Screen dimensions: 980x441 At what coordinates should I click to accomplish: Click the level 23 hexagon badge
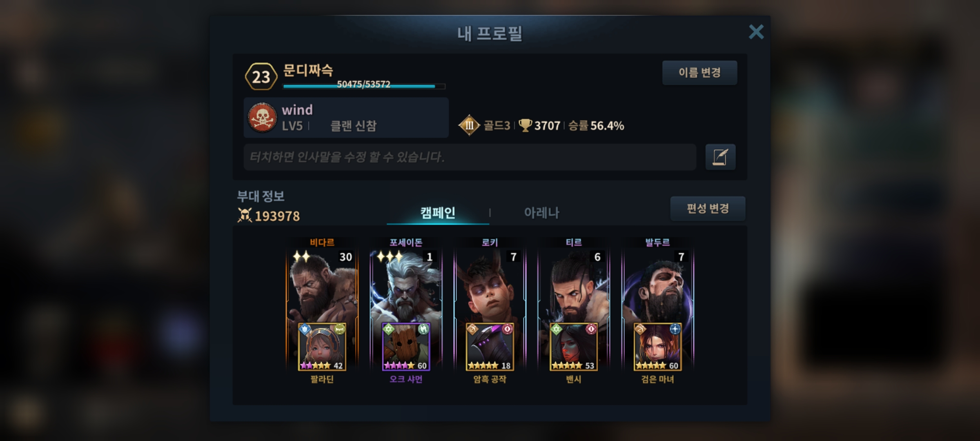(261, 76)
